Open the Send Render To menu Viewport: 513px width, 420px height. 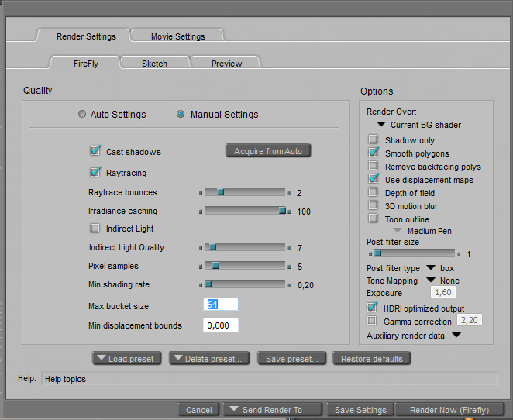[x=273, y=409]
